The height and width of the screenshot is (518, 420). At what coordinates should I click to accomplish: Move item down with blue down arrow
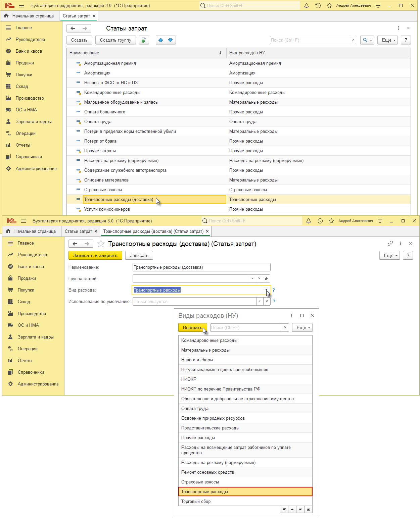click(x=171, y=40)
